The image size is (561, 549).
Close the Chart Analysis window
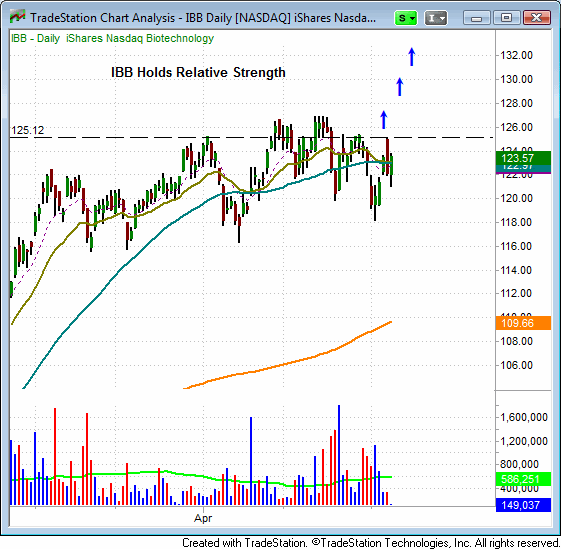[536, 18]
